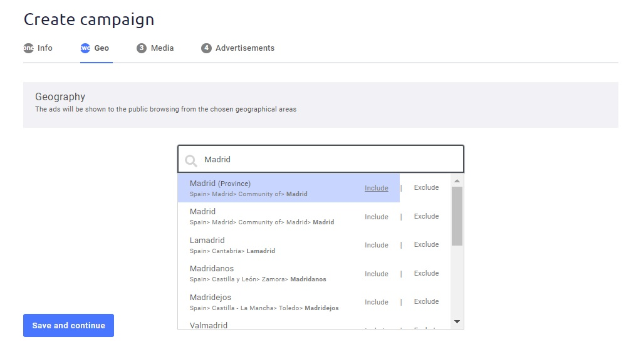Click the 'Spain> Cantabria> Lamadrid' path text

click(232, 251)
